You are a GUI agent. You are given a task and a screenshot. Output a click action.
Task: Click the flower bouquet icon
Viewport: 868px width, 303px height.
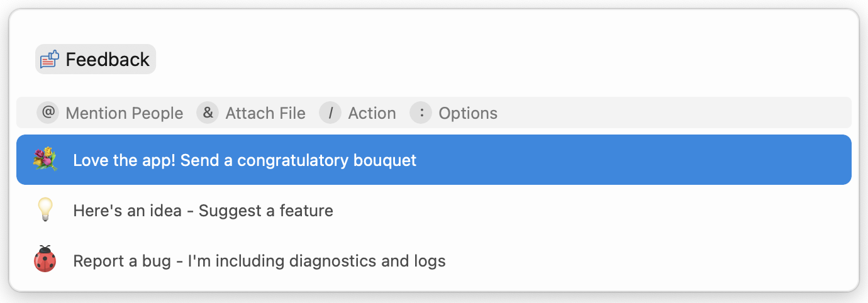click(x=45, y=160)
